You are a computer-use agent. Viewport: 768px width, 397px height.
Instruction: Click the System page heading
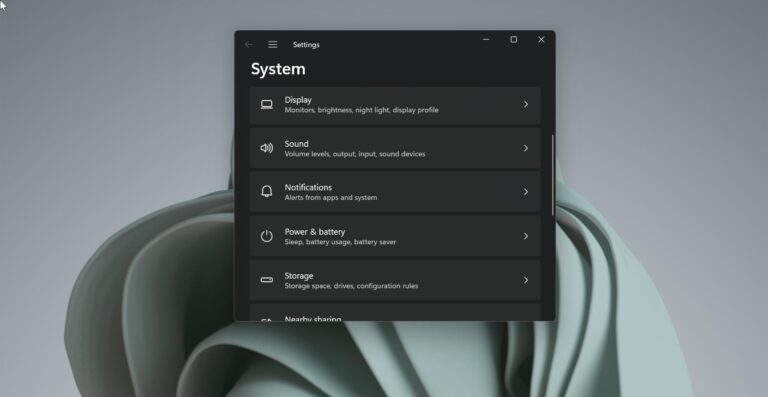(278, 69)
